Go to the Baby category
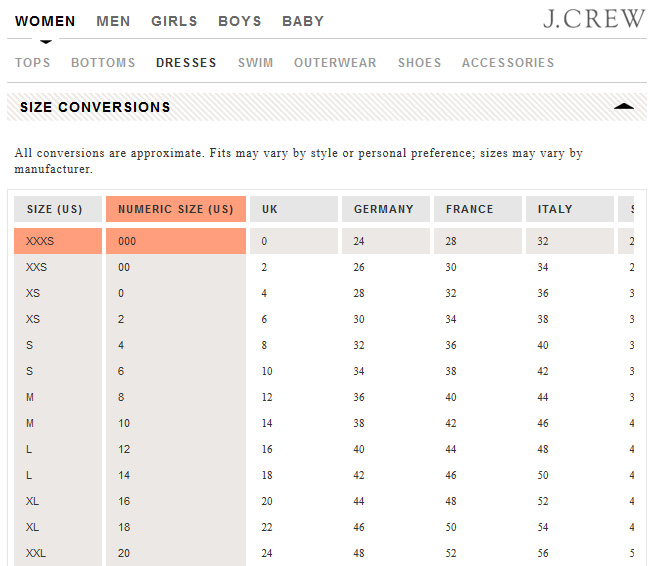Viewport: 650px width, 566px height. pyautogui.click(x=303, y=21)
